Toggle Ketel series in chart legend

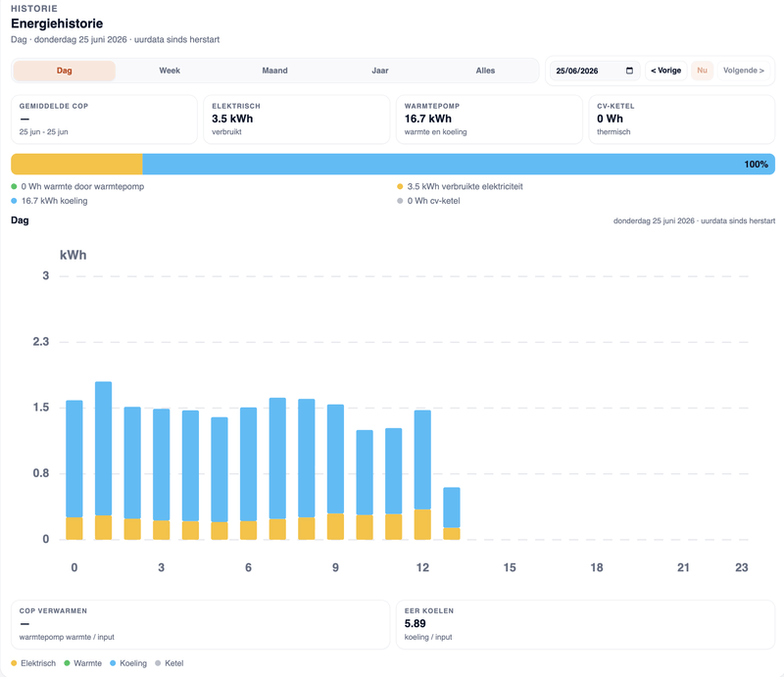tap(170, 663)
